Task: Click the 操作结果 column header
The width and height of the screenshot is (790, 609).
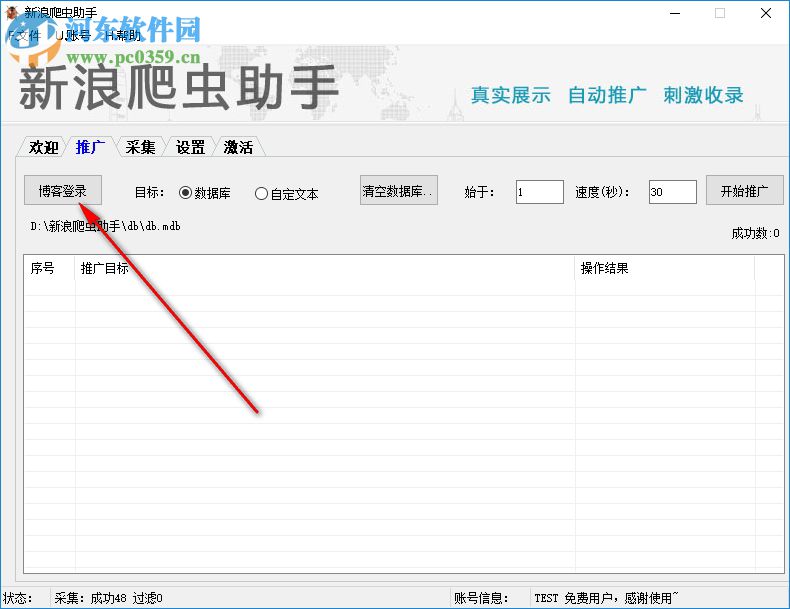Action: pos(665,268)
